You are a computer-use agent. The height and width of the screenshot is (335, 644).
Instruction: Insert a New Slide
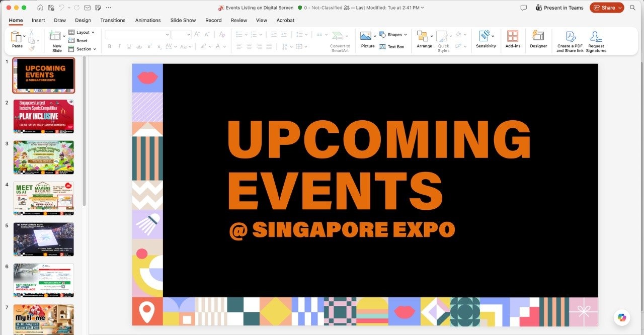(x=57, y=40)
